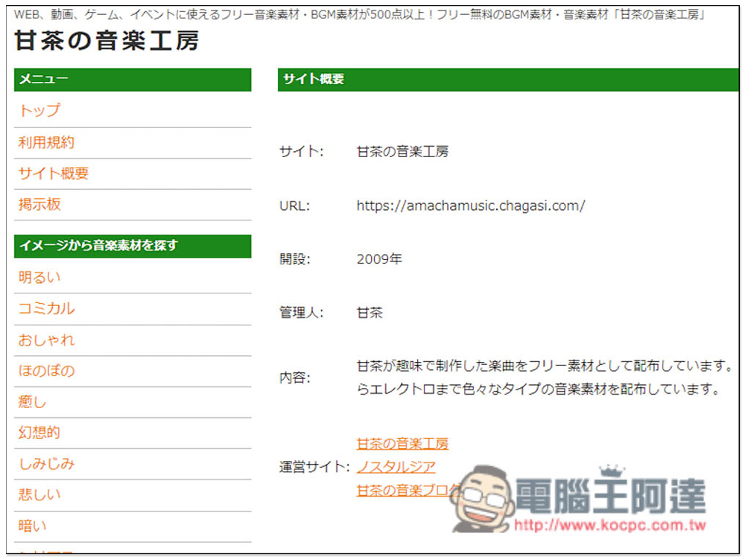The image size is (745, 560).
Task: Follow the 甘茶の音楽ブログ link
Action: [x=408, y=490]
